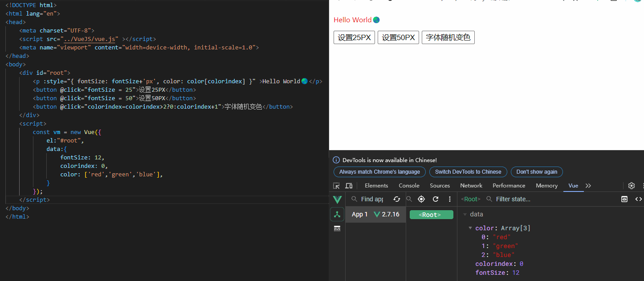Select App 1 in apps list

point(375,214)
